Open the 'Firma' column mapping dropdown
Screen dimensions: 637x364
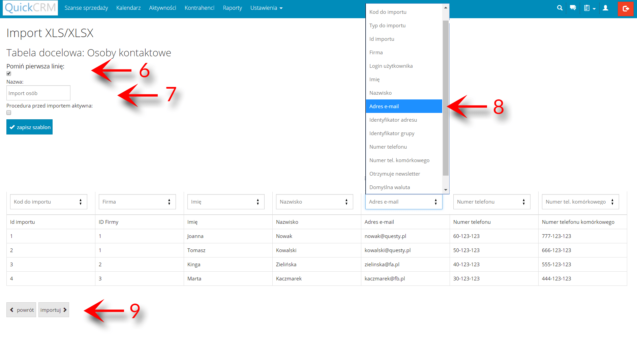tap(137, 202)
